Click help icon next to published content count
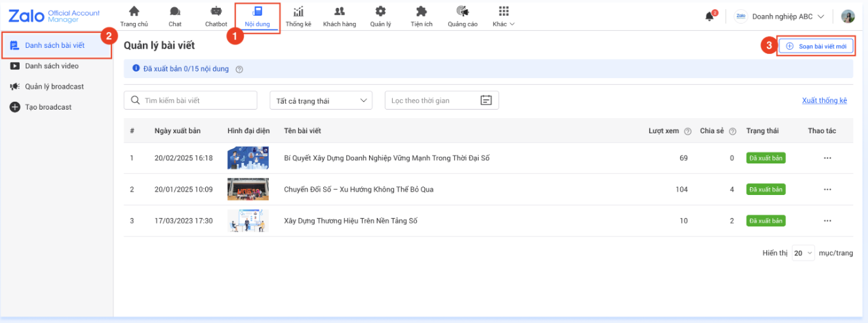 click(x=239, y=69)
